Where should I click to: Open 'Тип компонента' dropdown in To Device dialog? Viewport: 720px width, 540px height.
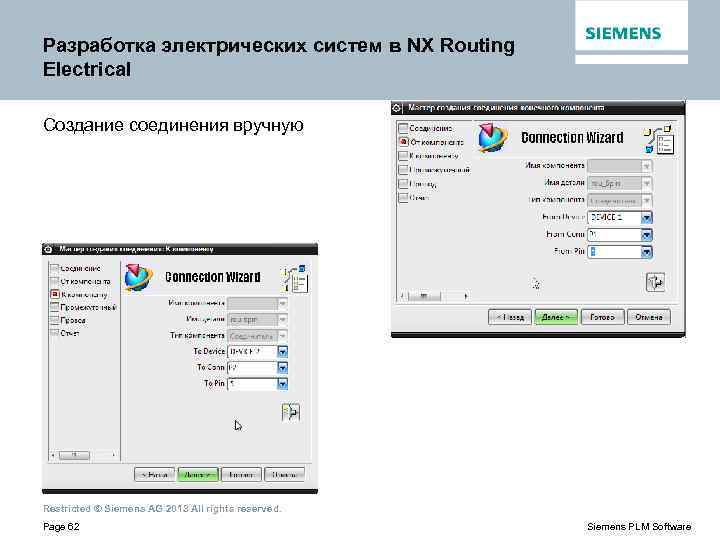point(283,336)
